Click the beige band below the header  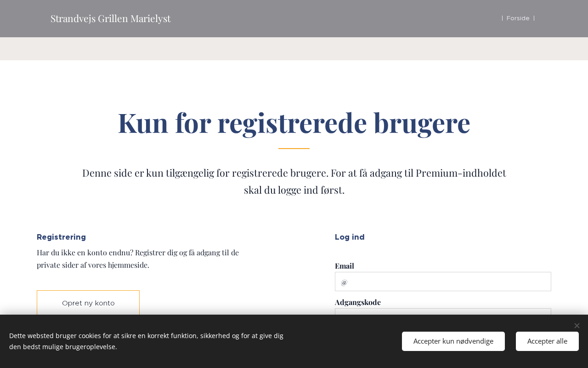(x=294, y=49)
